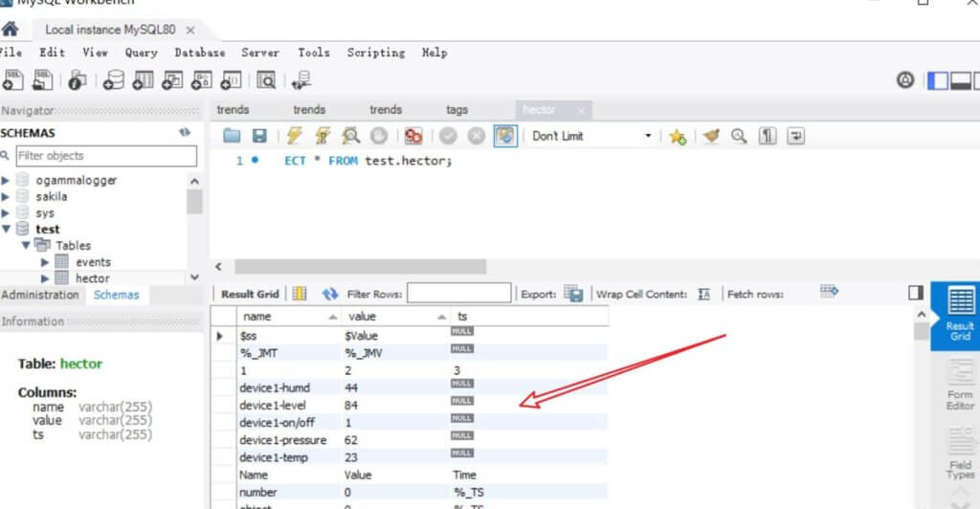
Task: Toggle invisible characters display
Action: click(768, 136)
